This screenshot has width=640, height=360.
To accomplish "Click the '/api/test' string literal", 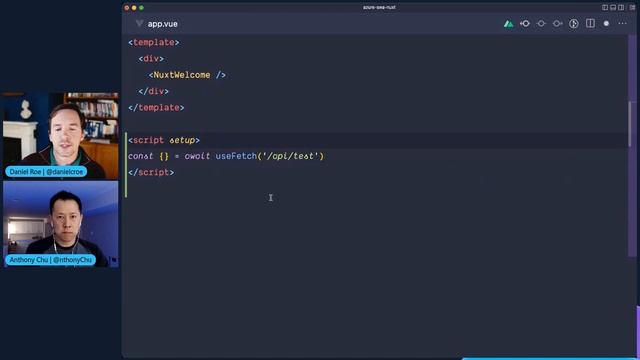I will point(290,156).
